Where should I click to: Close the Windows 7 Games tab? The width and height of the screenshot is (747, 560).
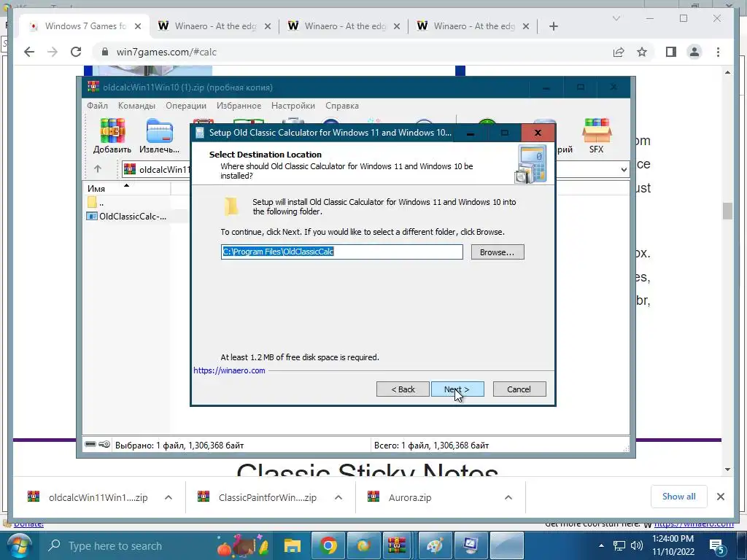[x=138, y=26]
